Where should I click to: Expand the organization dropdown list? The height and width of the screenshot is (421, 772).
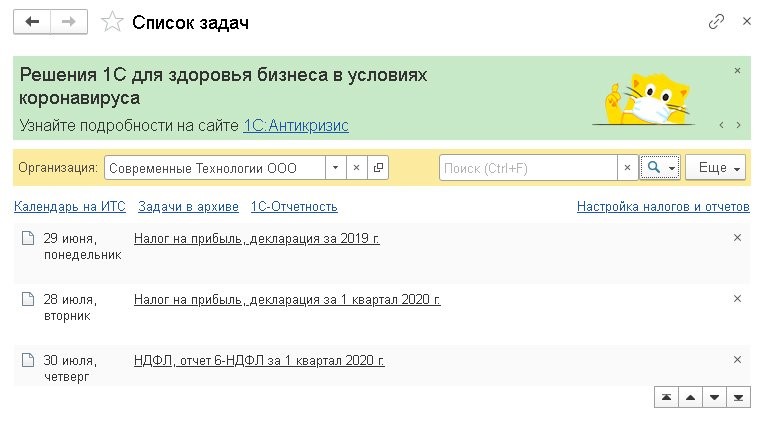(x=335, y=168)
